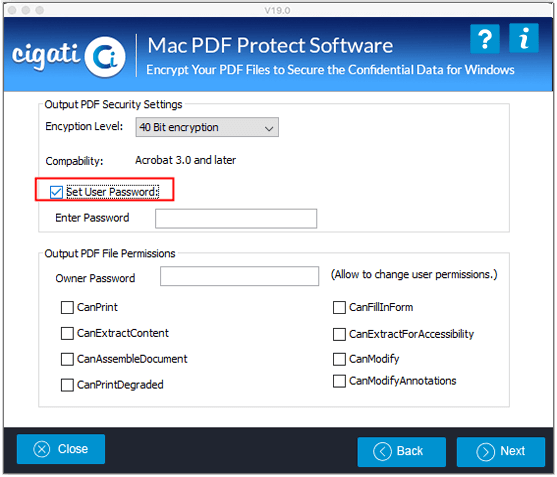Image resolution: width=557 pixels, height=477 pixels.
Task: Enable CanModify permission
Action: [x=340, y=360]
